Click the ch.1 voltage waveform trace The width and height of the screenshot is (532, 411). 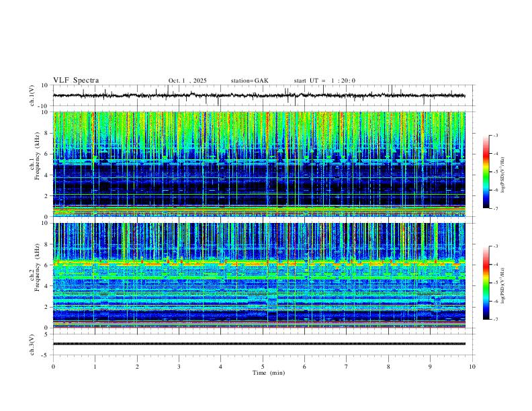259,95
